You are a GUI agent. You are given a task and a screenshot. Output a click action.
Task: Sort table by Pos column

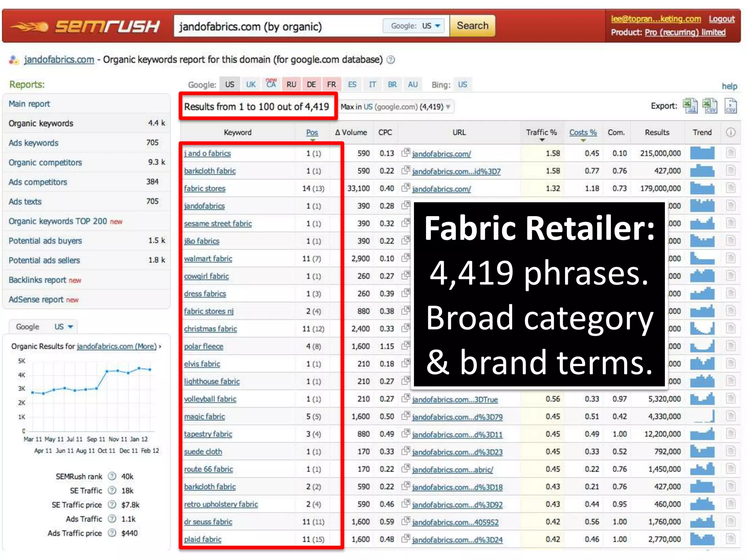pos(312,133)
